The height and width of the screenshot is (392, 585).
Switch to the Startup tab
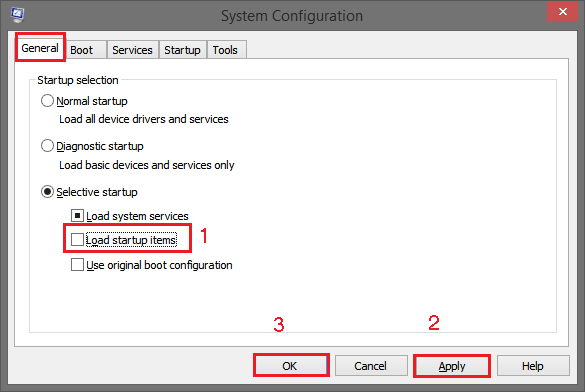(x=182, y=50)
